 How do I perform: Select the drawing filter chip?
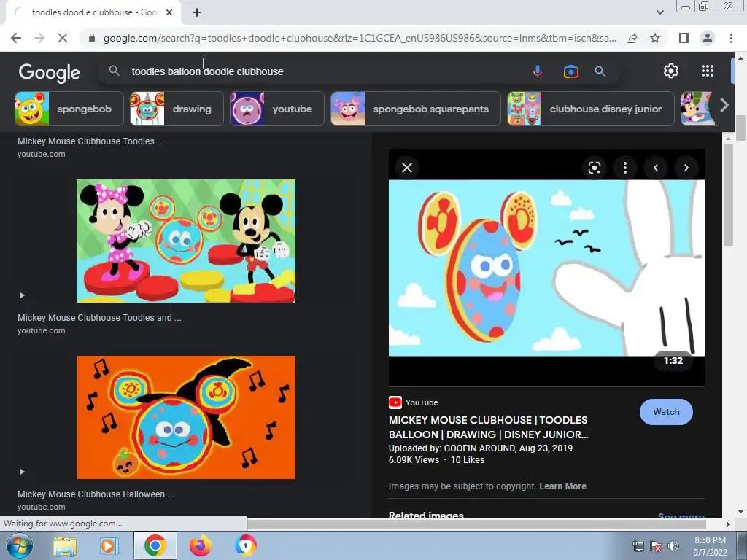177,109
